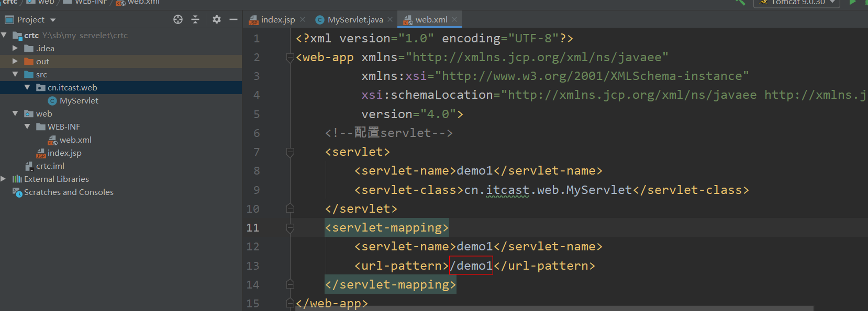Select crtc.iml file in tree
This screenshot has height=311, width=868.
tap(50, 166)
